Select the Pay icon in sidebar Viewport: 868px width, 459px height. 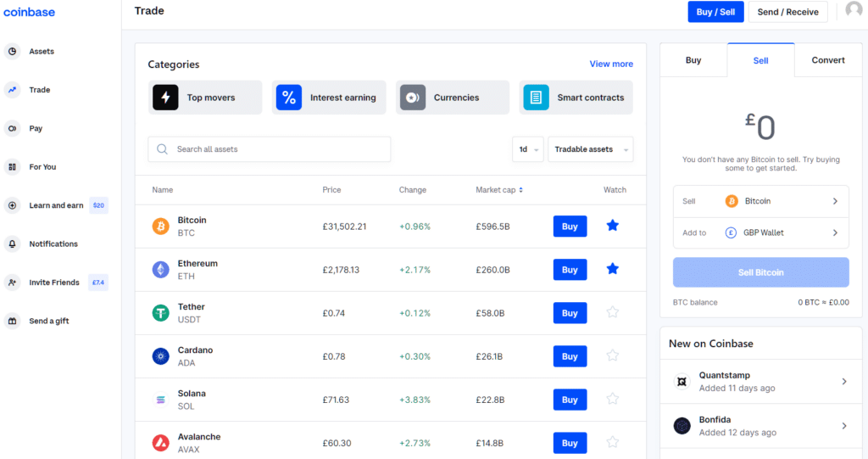12,128
